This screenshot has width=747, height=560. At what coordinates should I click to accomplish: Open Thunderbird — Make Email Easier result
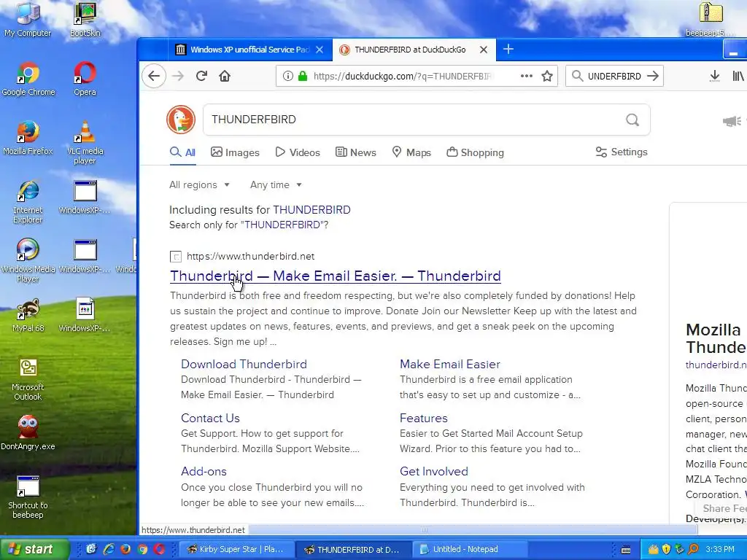tap(336, 276)
